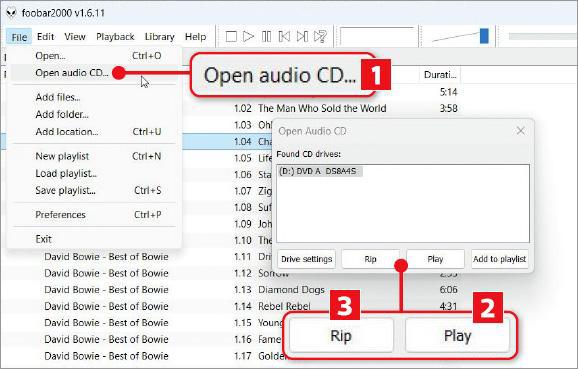Open the Help menu
Viewport: 578px width, 369px height.
click(195, 37)
